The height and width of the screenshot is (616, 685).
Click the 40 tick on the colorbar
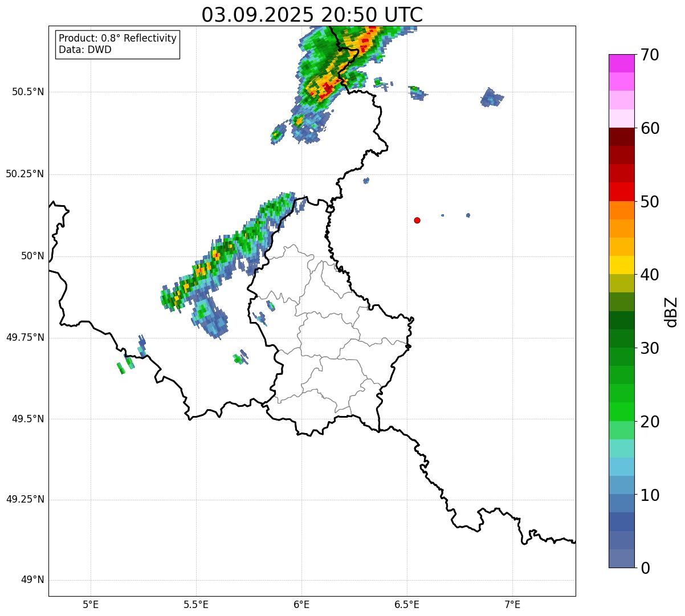click(x=650, y=275)
